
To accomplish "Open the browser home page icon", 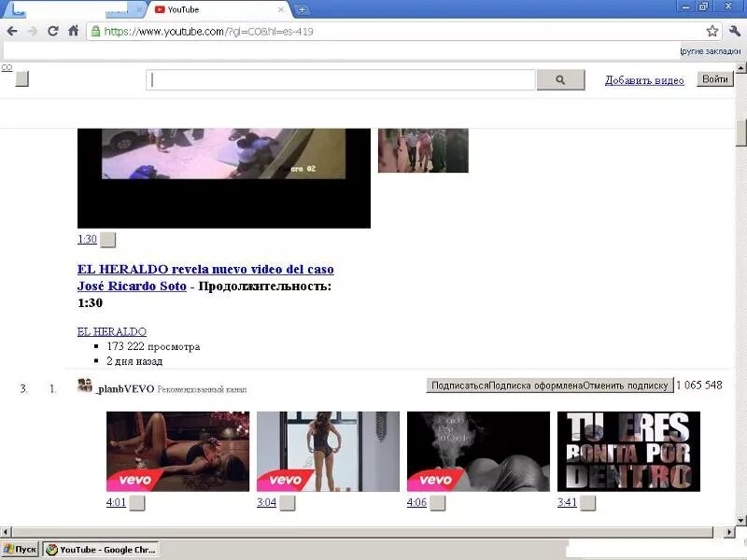I will (74, 31).
